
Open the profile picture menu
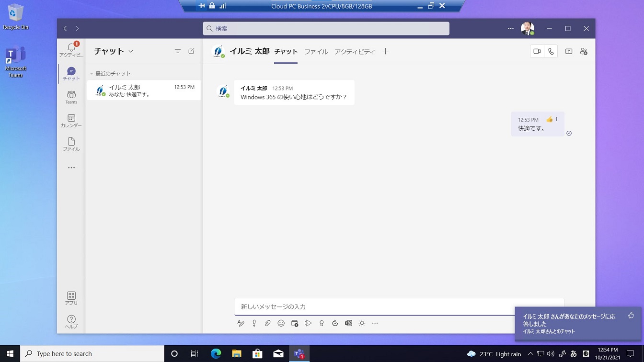tap(528, 29)
